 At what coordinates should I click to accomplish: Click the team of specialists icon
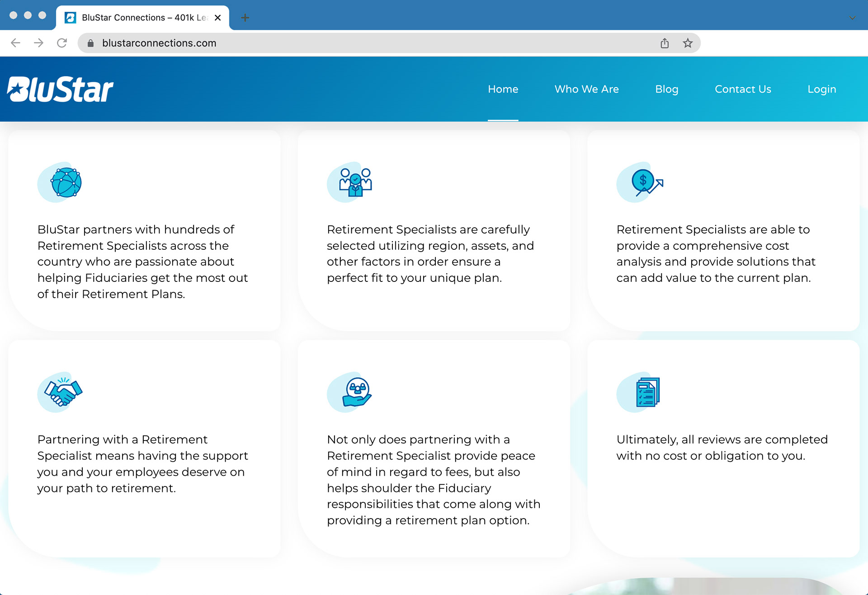[x=355, y=183]
